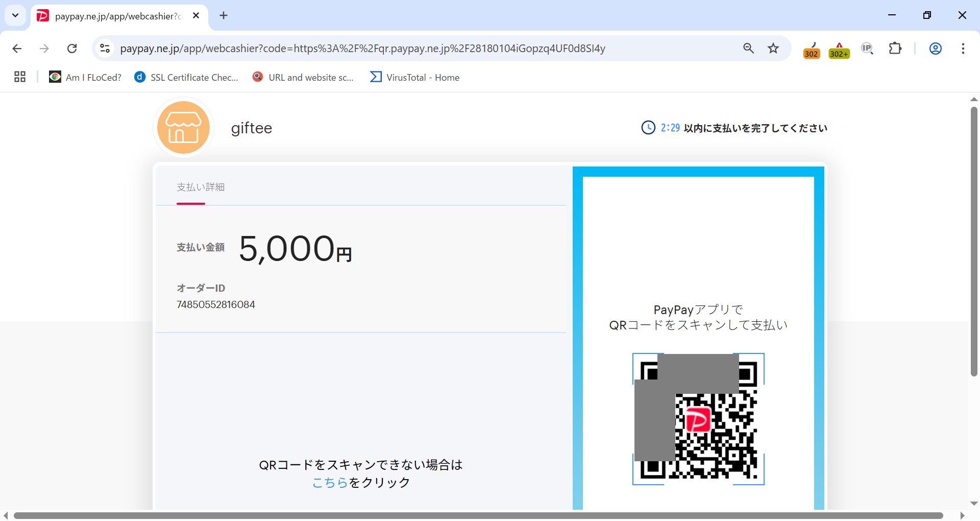Click the vertical scrollbar thumb

click(974, 241)
